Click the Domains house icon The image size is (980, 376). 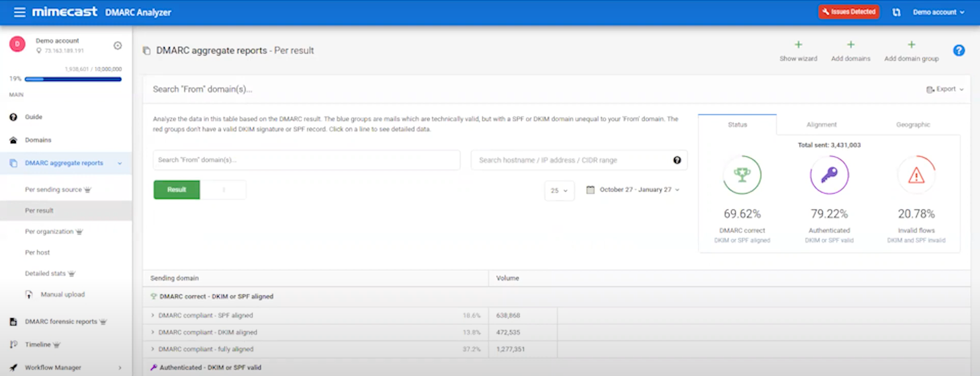coord(13,140)
